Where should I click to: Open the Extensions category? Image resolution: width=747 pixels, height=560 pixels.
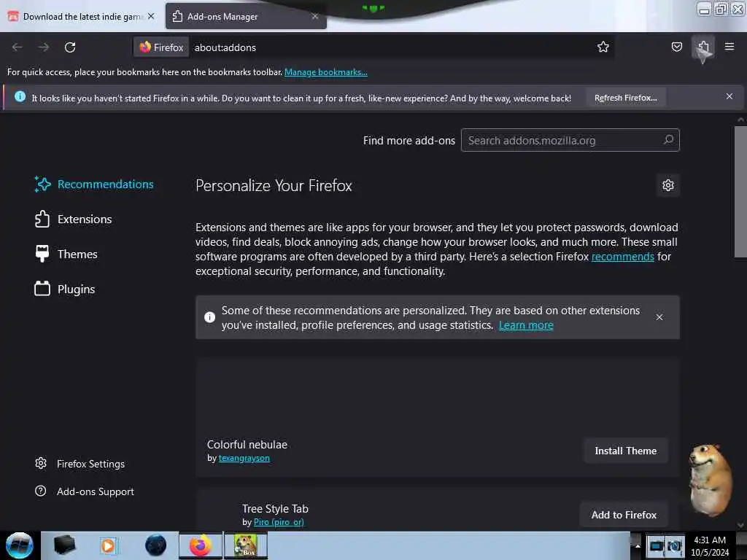[74, 219]
